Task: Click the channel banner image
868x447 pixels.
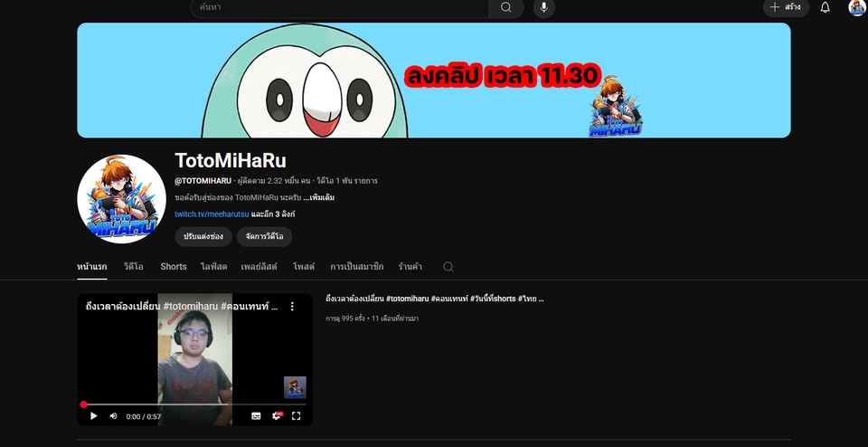Action: tap(433, 81)
